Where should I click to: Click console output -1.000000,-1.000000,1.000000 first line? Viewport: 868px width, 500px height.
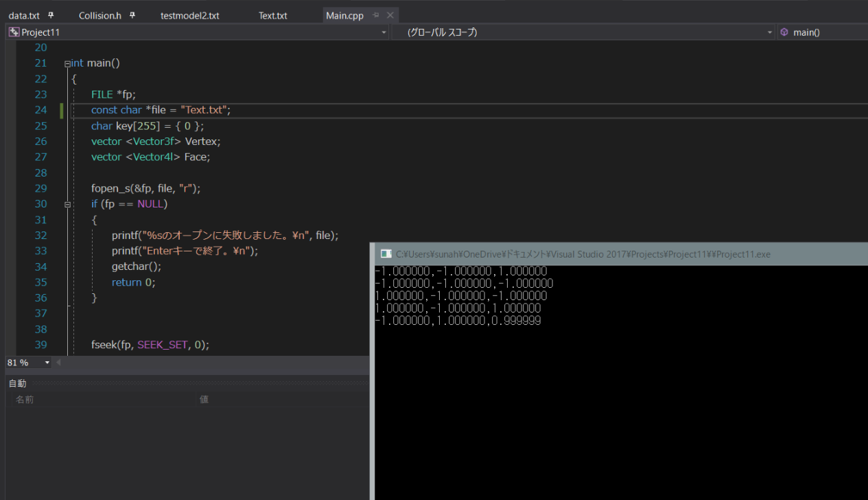[x=461, y=271]
